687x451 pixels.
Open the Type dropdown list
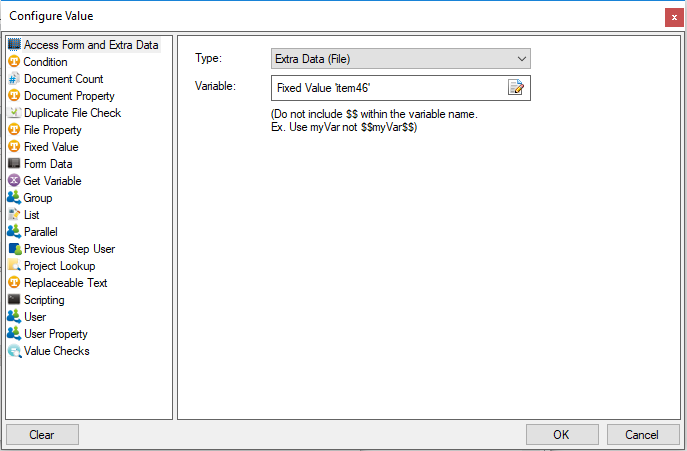pyautogui.click(x=400, y=59)
